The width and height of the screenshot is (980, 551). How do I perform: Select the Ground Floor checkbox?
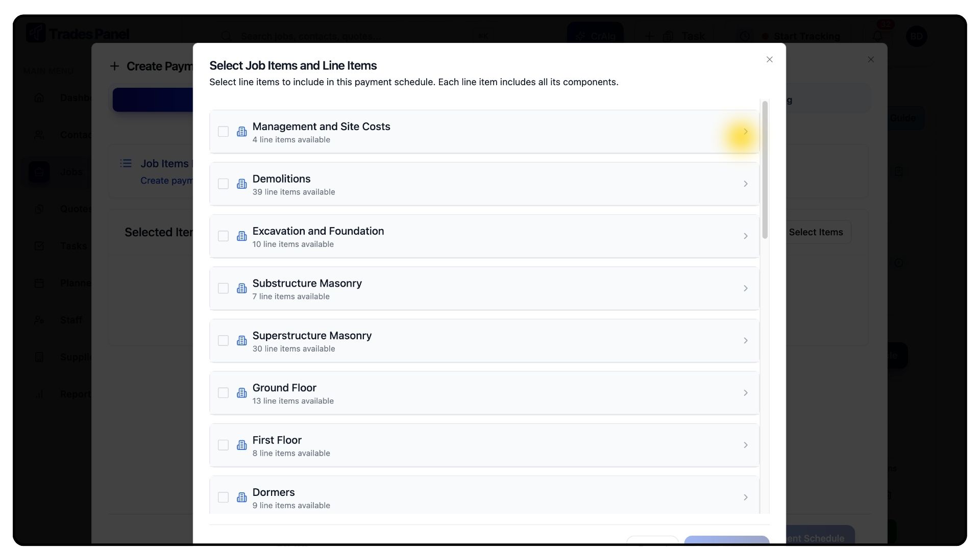(x=223, y=393)
